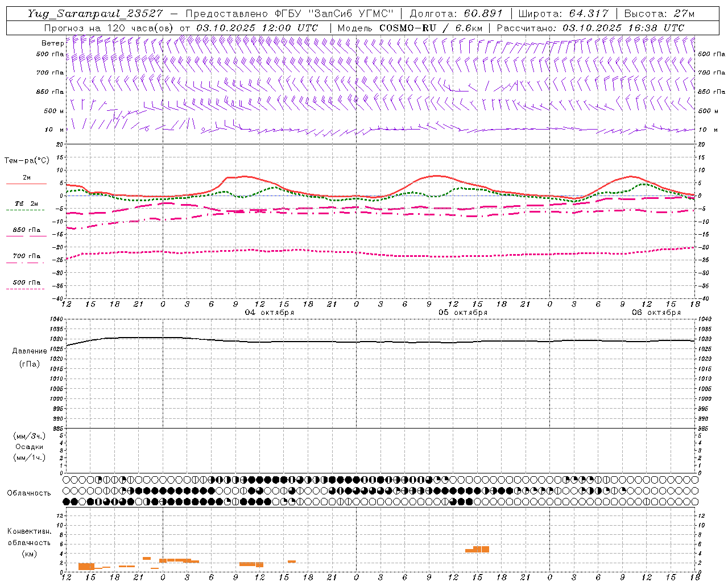The width and height of the screenshot is (728, 582).
Task: Click the Давление pressure panel label
Action: [30, 351]
